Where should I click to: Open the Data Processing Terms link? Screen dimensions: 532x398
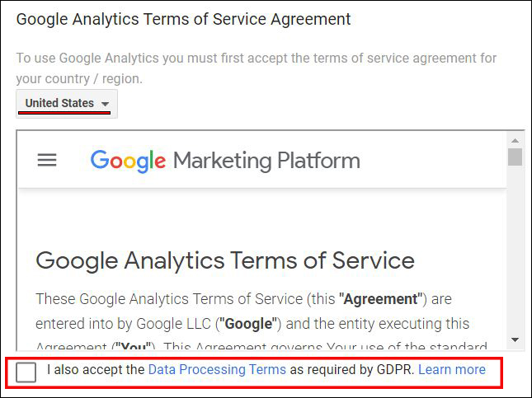(x=217, y=369)
